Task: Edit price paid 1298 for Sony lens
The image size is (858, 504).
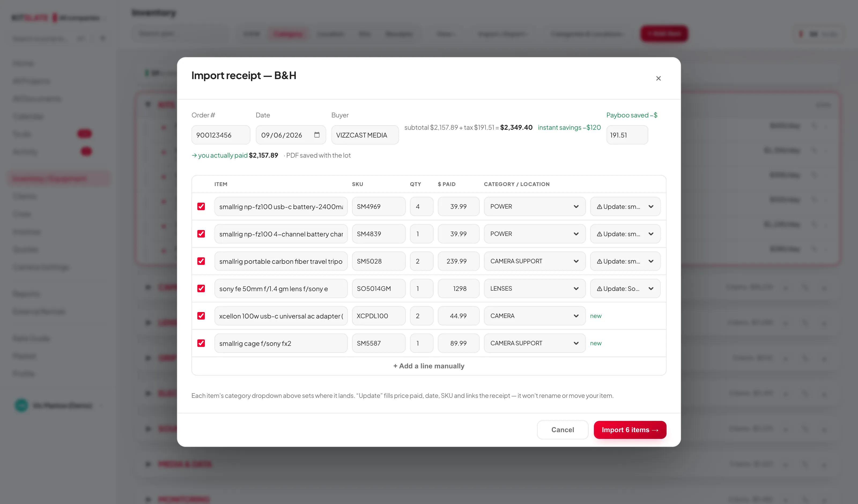Action: pos(458,288)
